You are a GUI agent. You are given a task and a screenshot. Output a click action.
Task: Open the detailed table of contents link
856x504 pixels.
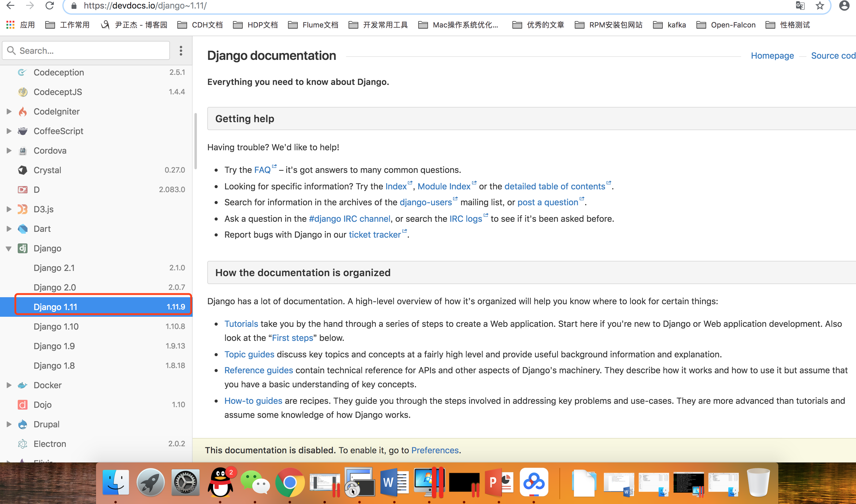pyautogui.click(x=555, y=186)
